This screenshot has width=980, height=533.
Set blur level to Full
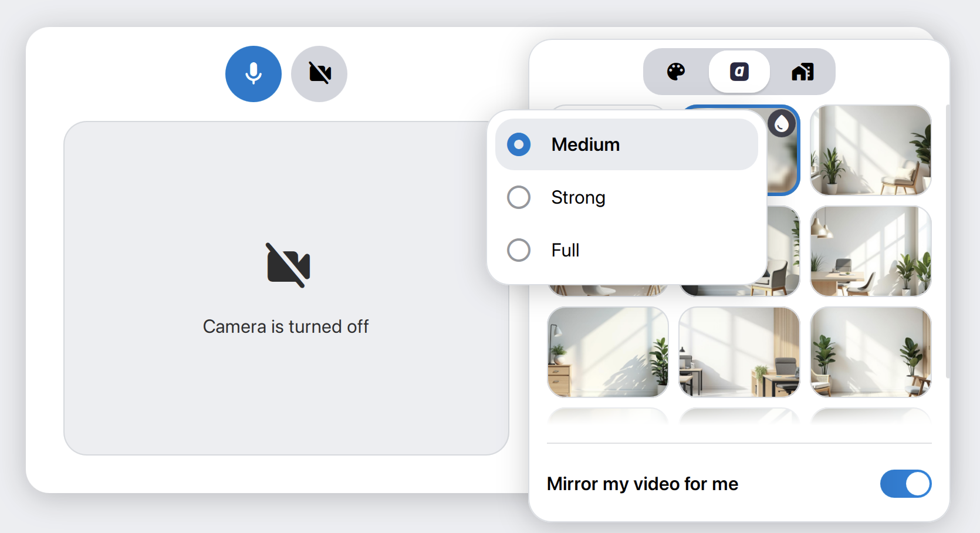[519, 250]
